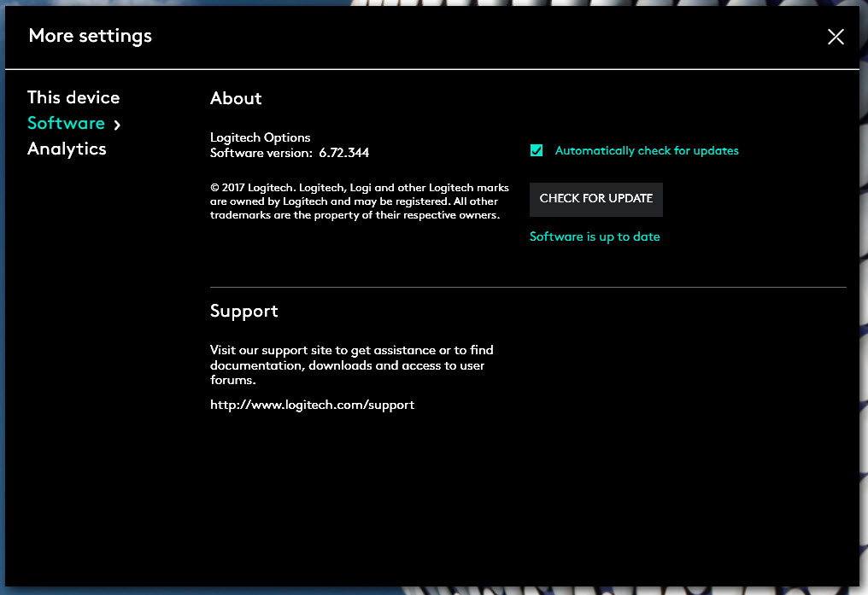Image resolution: width=868 pixels, height=595 pixels.
Task: Open the Analytics section
Action: (x=67, y=149)
